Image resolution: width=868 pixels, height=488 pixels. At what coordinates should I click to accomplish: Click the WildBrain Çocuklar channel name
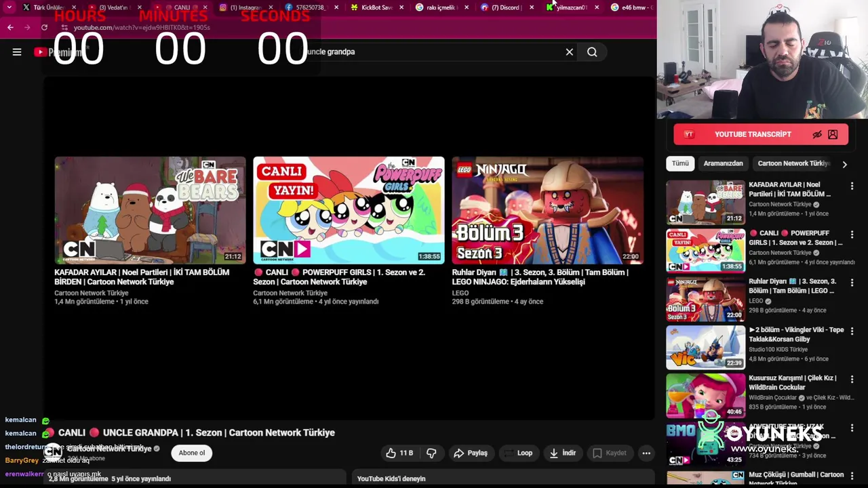(x=773, y=398)
